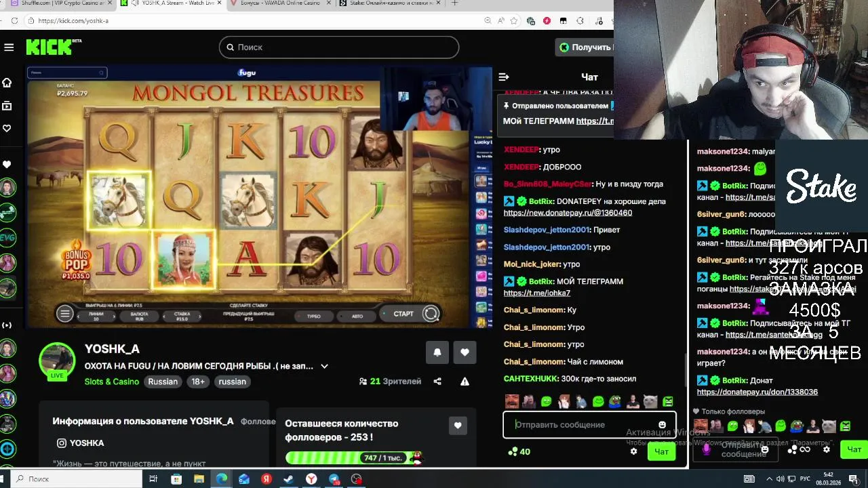Open the Slots & Casino category link

112,382
